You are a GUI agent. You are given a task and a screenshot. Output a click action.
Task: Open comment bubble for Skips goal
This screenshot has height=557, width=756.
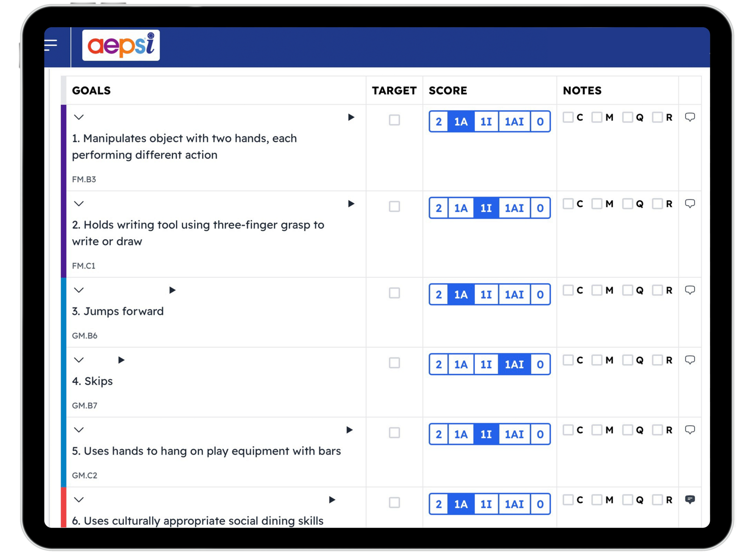click(x=690, y=360)
